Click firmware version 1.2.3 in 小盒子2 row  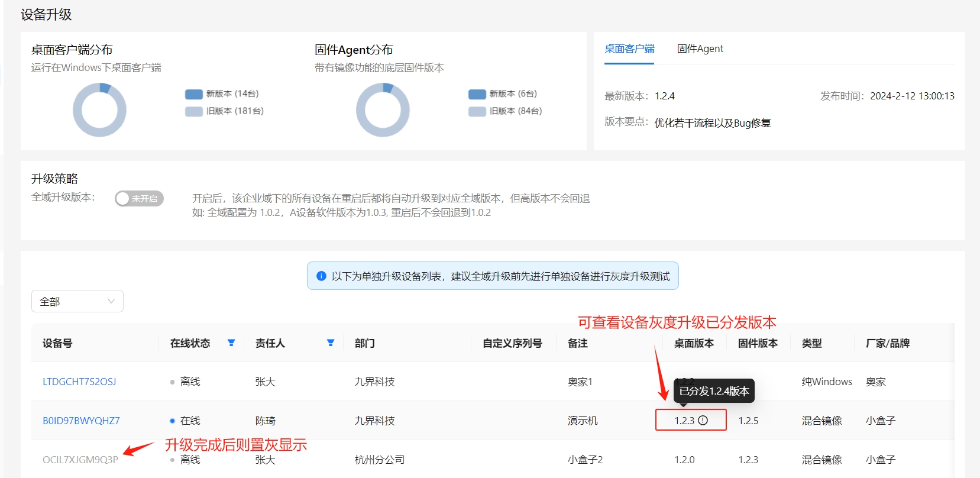(748, 460)
